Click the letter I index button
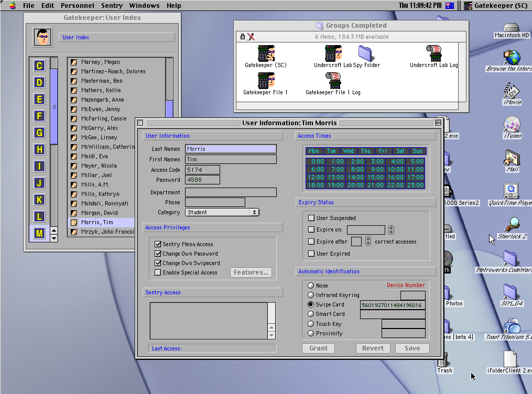Screen dimensions: 532x394 39,166
